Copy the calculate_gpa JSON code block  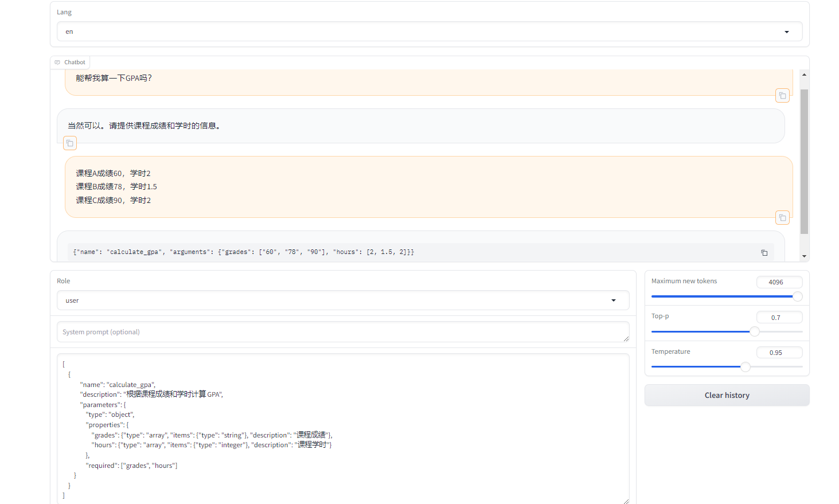click(764, 252)
